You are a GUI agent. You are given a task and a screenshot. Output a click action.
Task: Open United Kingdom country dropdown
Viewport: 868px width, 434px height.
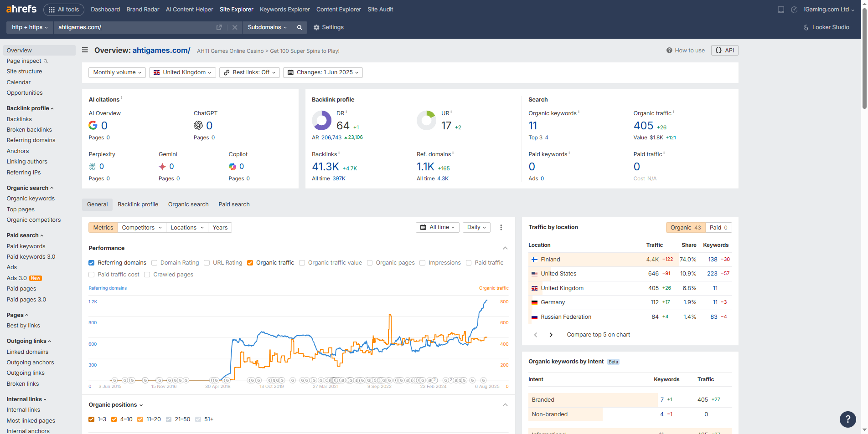(x=182, y=72)
